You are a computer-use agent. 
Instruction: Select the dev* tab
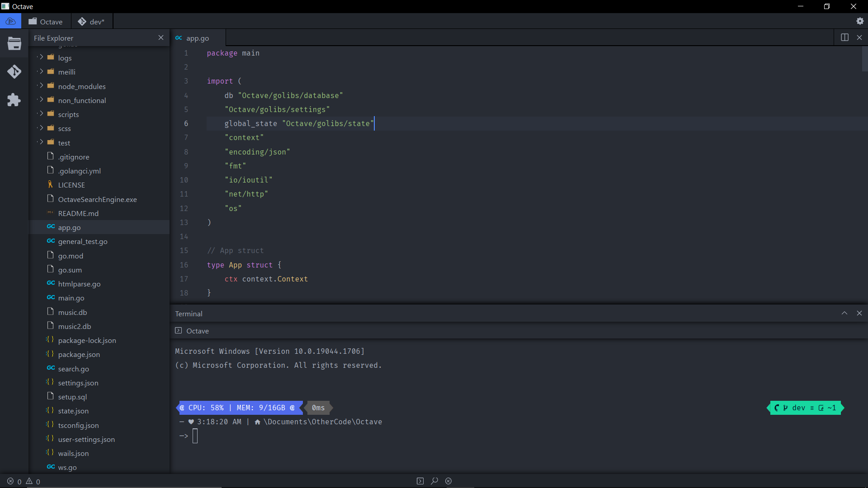coord(92,21)
